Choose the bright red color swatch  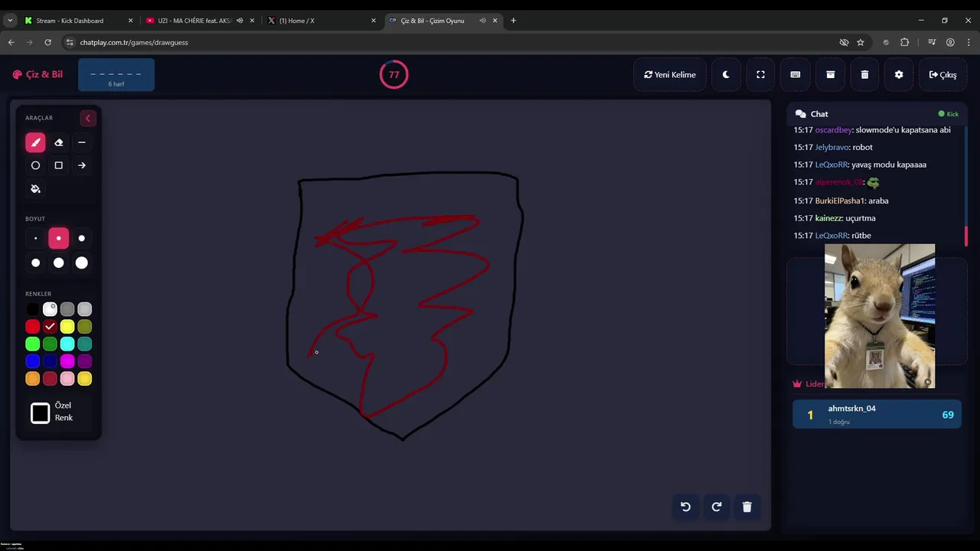[32, 327]
